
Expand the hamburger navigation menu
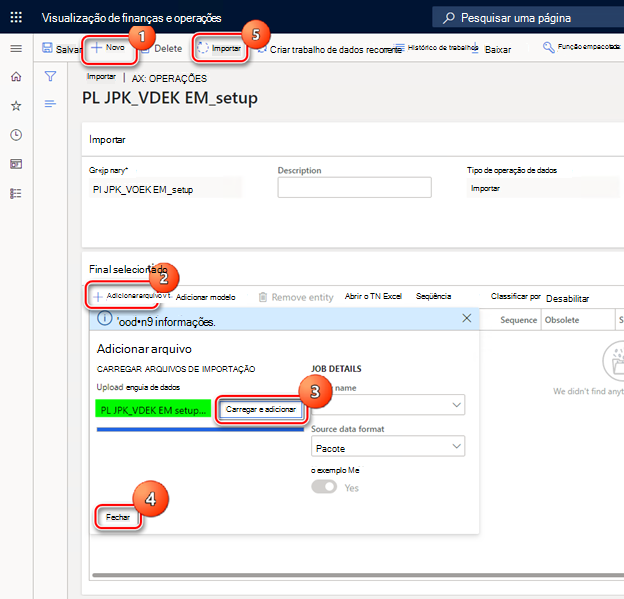point(16,49)
